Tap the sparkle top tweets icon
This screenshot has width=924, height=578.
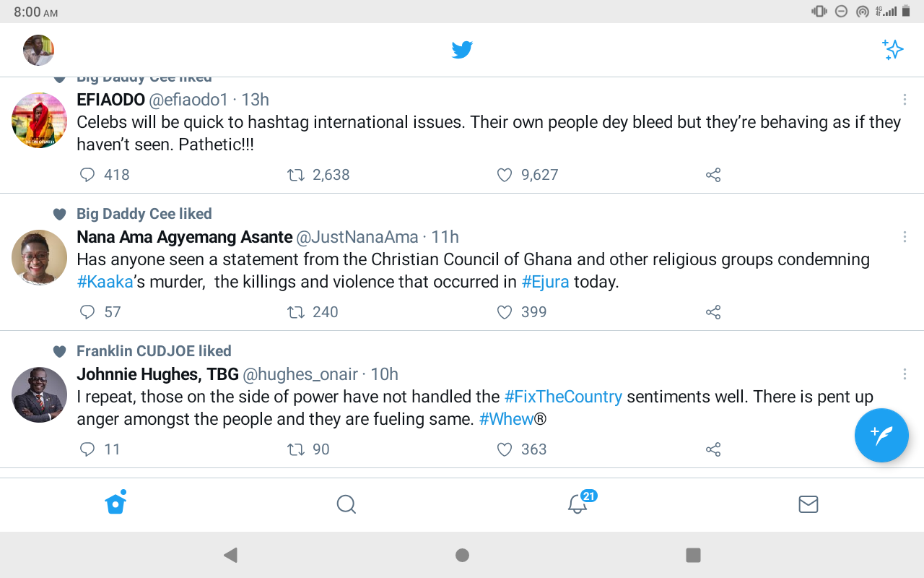pyautogui.click(x=893, y=50)
